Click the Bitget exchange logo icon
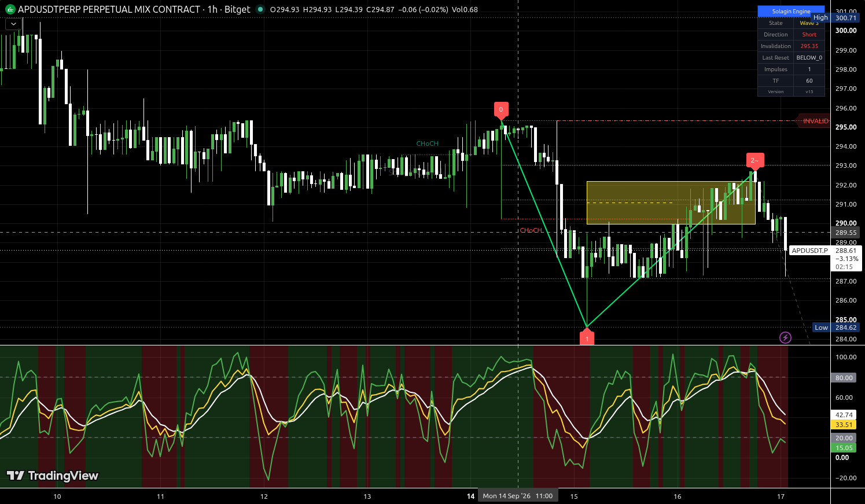Viewport: 865px width, 504px height. pyautogui.click(x=10, y=9)
